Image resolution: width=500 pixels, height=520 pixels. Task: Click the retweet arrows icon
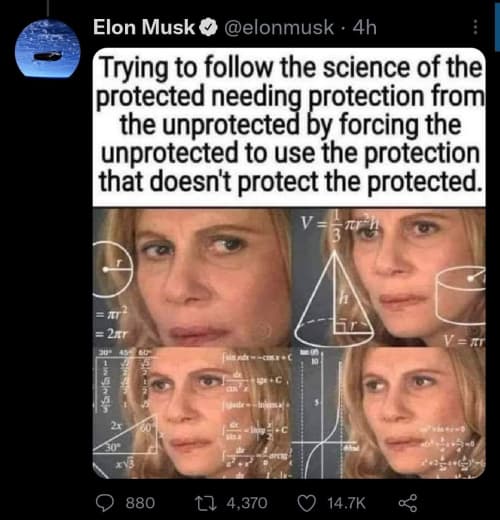(206, 502)
